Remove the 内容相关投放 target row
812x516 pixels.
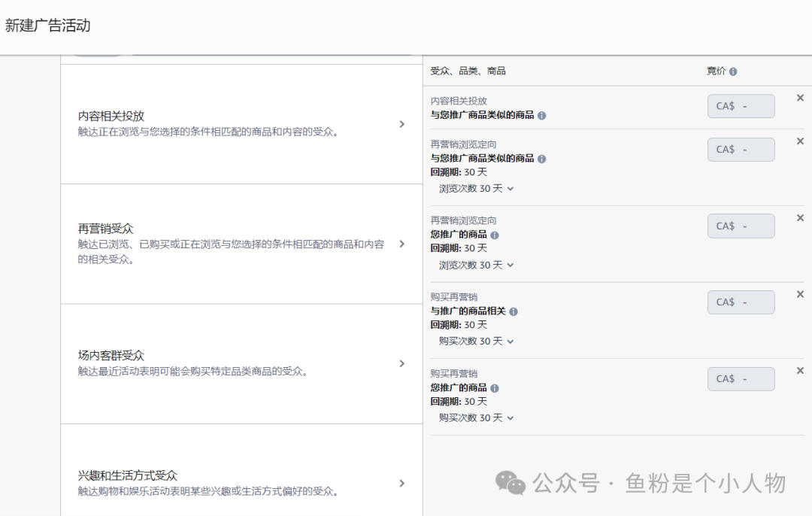[800, 97]
